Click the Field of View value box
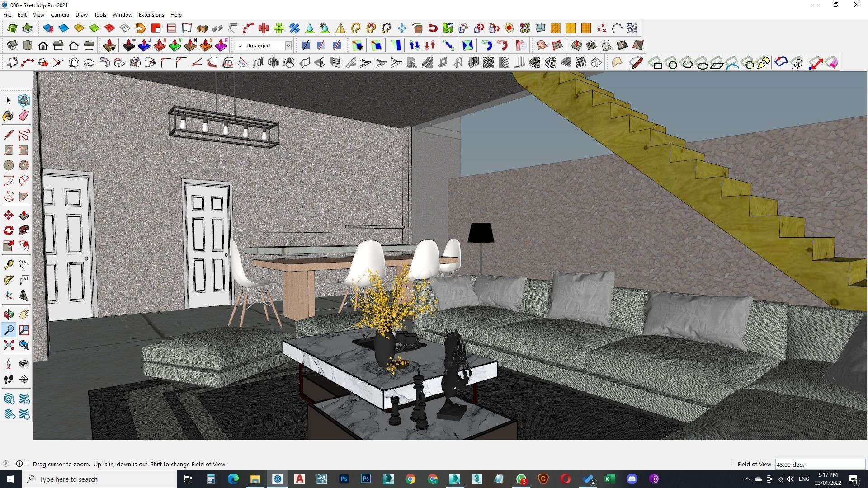 pos(820,465)
